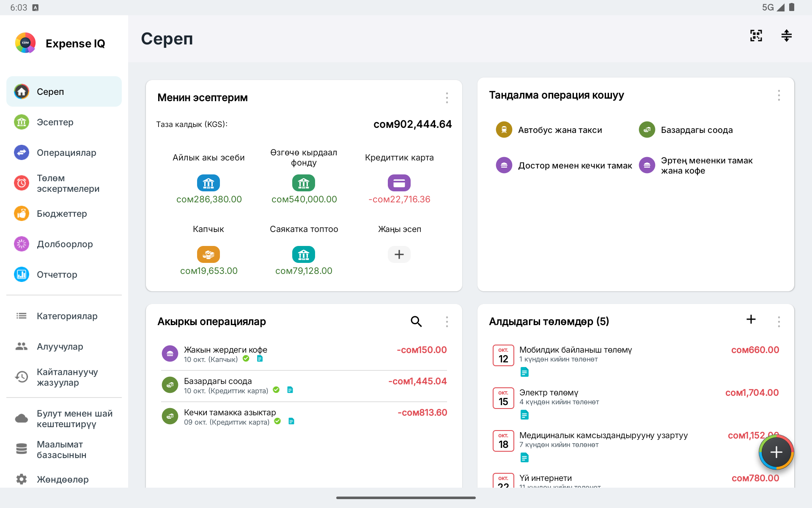Select Эртең мененки тамак жана кофе template

tap(696, 166)
